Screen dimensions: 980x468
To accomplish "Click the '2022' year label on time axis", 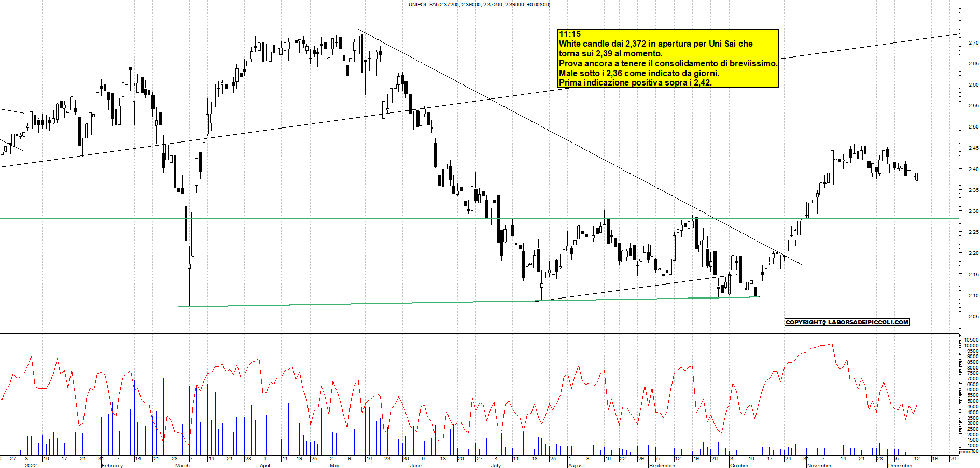I will [x=31, y=465].
